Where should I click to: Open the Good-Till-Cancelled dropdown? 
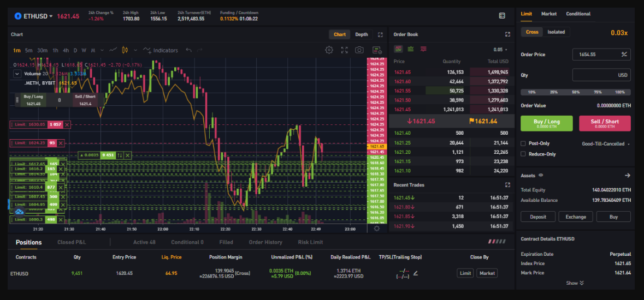point(606,144)
